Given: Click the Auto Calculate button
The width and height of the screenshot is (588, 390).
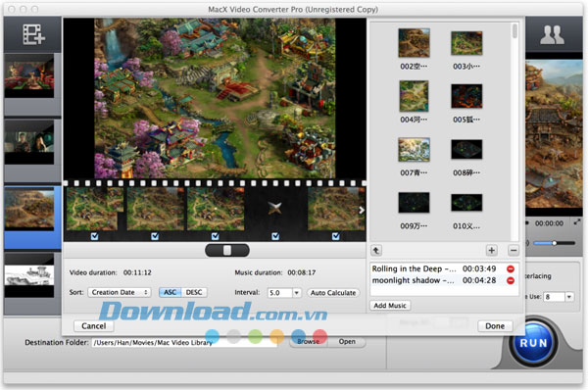Looking at the screenshot, I should click(x=333, y=293).
